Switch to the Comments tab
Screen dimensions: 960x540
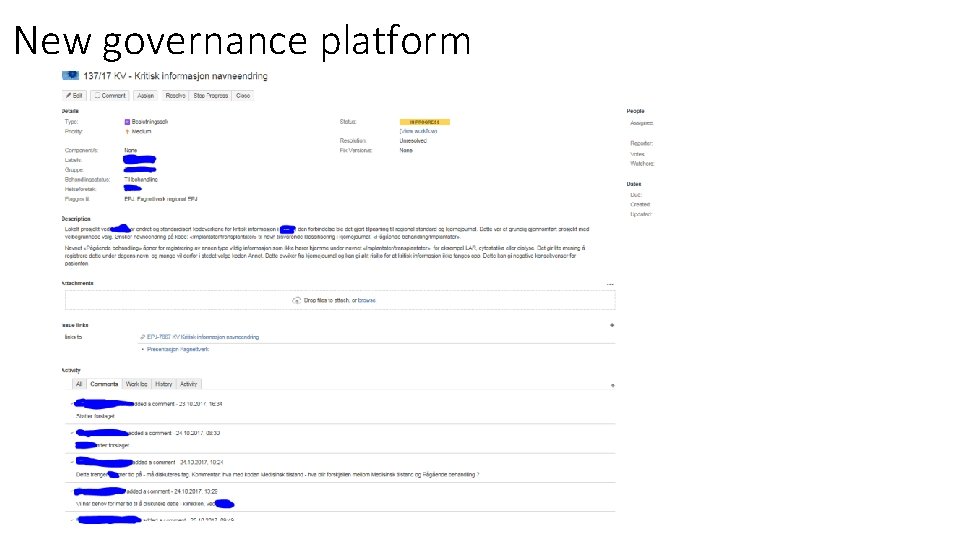pos(104,384)
